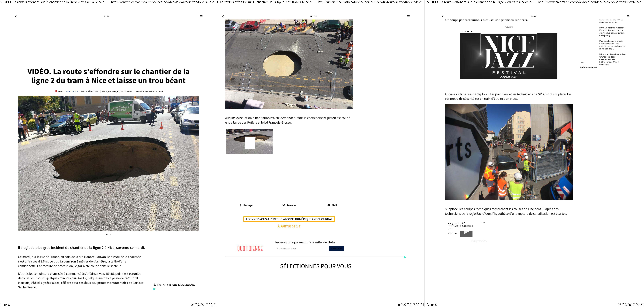Click the Mis à jour le 04/07/2017 à 16:44 timestamp
644x307 pixels.
(x=117, y=91)
